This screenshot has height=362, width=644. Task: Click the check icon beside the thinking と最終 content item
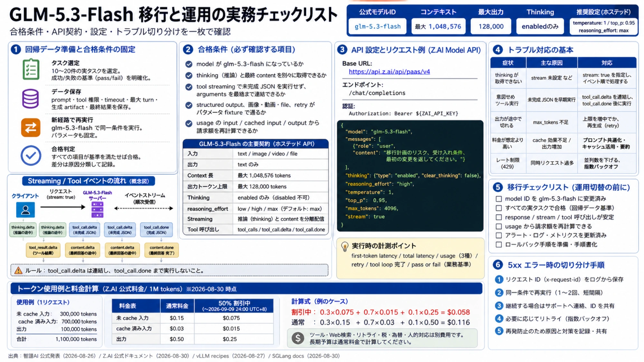point(189,75)
